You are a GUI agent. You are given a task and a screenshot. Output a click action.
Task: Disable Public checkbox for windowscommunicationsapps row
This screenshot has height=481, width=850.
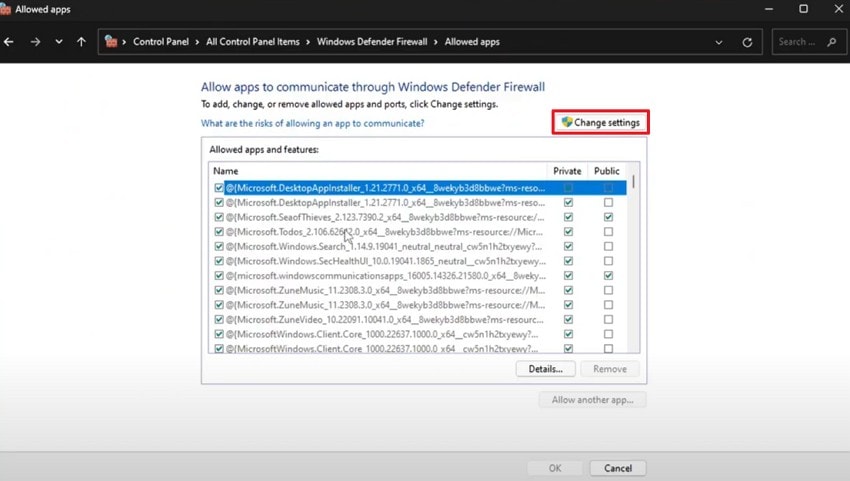pyautogui.click(x=608, y=275)
